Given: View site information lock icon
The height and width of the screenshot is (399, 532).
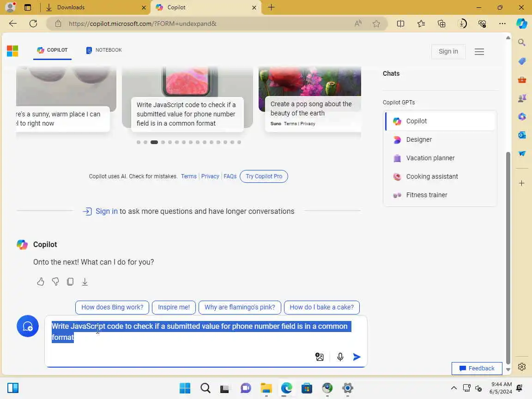Looking at the screenshot, I should point(58,24).
